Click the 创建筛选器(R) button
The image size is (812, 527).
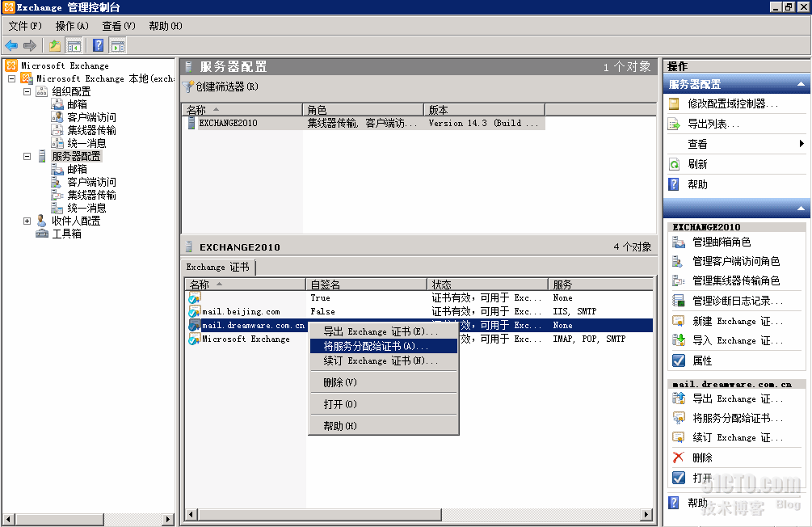coord(221,86)
